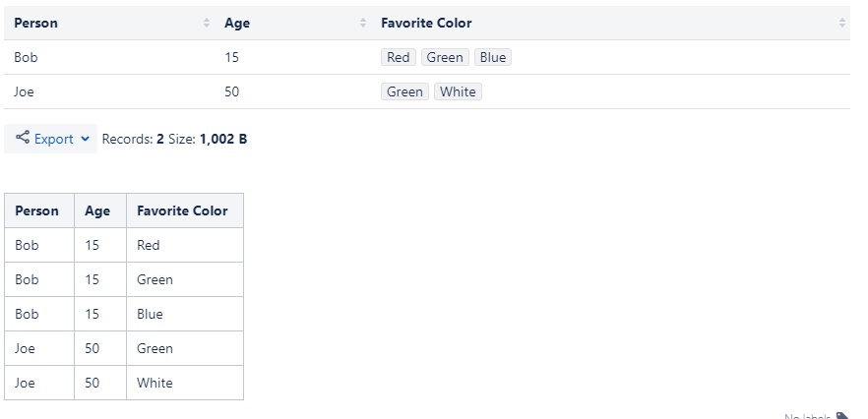The width and height of the screenshot is (868, 419).
Task: Click the Age header in top table
Action: tap(237, 23)
